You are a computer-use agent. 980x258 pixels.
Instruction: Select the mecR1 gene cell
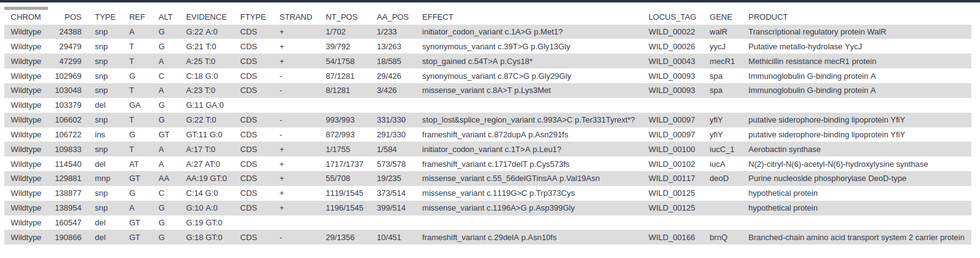(x=722, y=62)
